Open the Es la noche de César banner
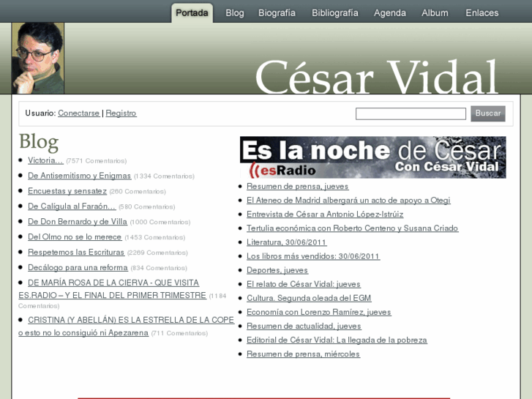 373,157
